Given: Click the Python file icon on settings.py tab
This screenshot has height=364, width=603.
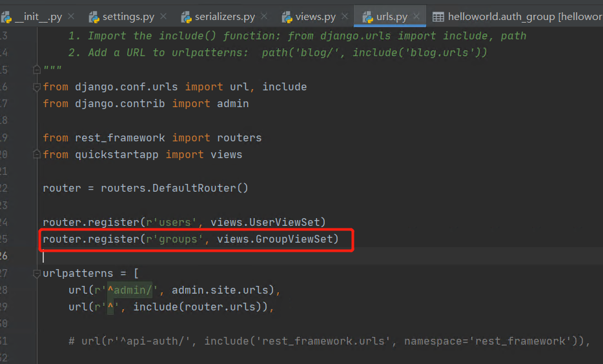Looking at the screenshot, I should click(x=94, y=17).
